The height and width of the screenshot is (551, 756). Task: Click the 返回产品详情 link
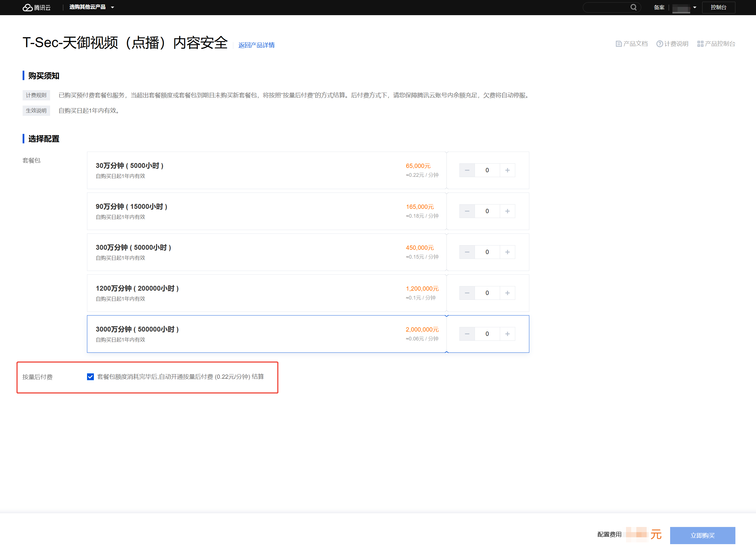[x=256, y=45]
